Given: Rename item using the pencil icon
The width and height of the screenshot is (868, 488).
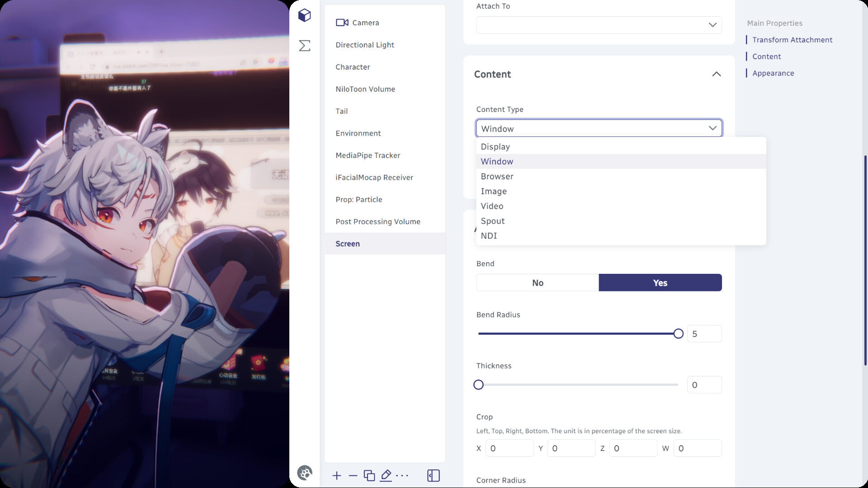Looking at the screenshot, I should coord(386,475).
